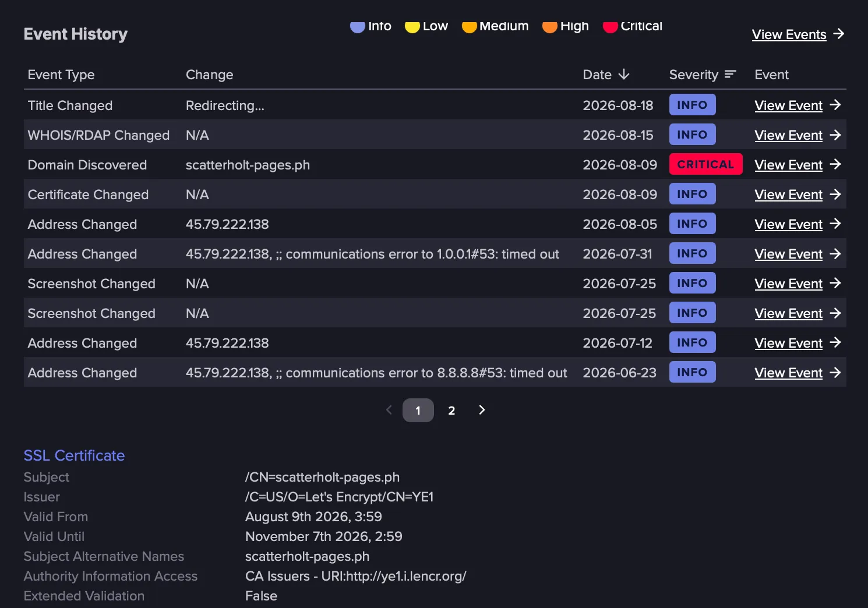The height and width of the screenshot is (608, 868).
Task: Click arrow icon in Certificate Changed row
Action: click(x=835, y=194)
